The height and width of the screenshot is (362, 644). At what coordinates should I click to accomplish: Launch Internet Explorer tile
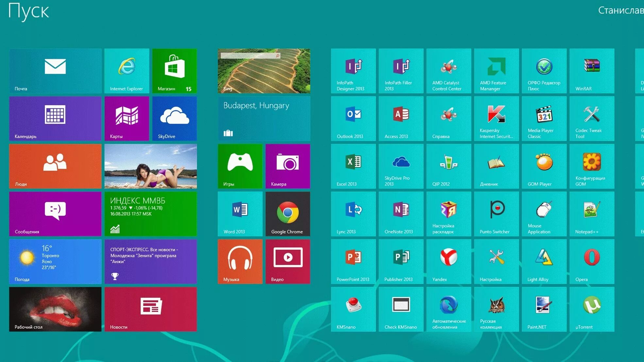127,71
